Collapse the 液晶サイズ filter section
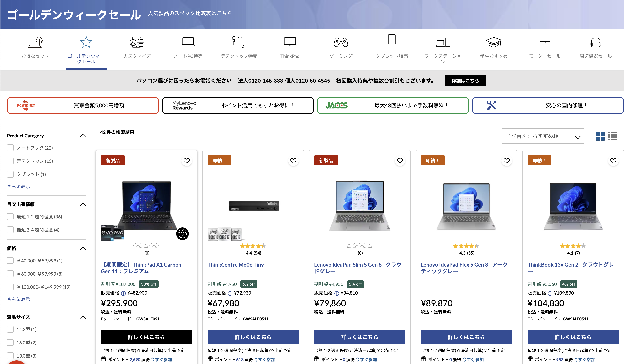624x364 pixels. (x=83, y=317)
